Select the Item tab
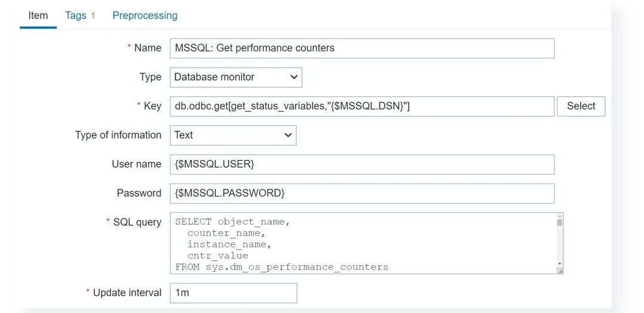Screen dimensions: 644x313 pyautogui.click(x=38, y=16)
